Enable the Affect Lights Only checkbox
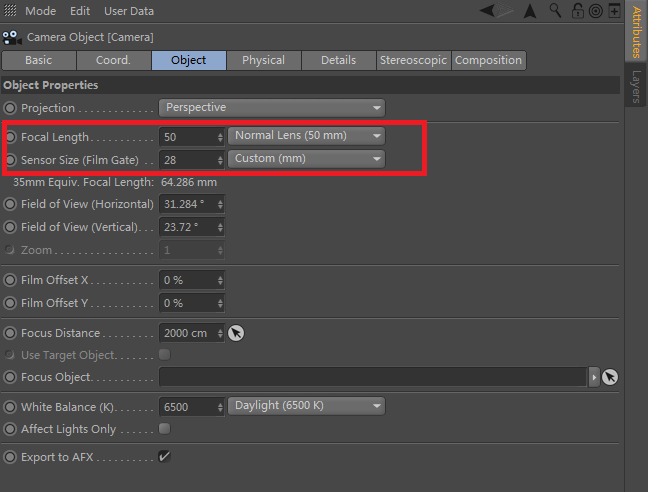 click(x=164, y=429)
